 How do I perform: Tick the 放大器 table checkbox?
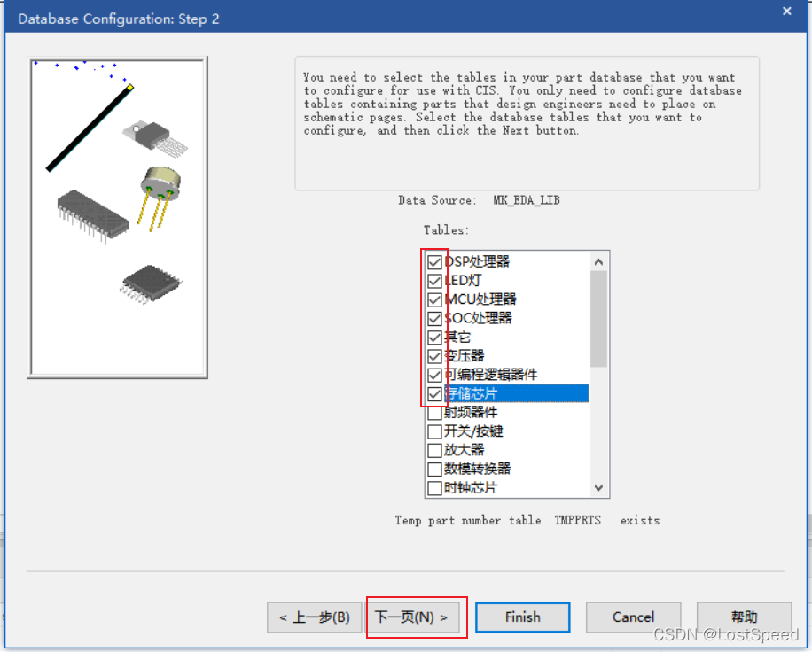(x=434, y=450)
